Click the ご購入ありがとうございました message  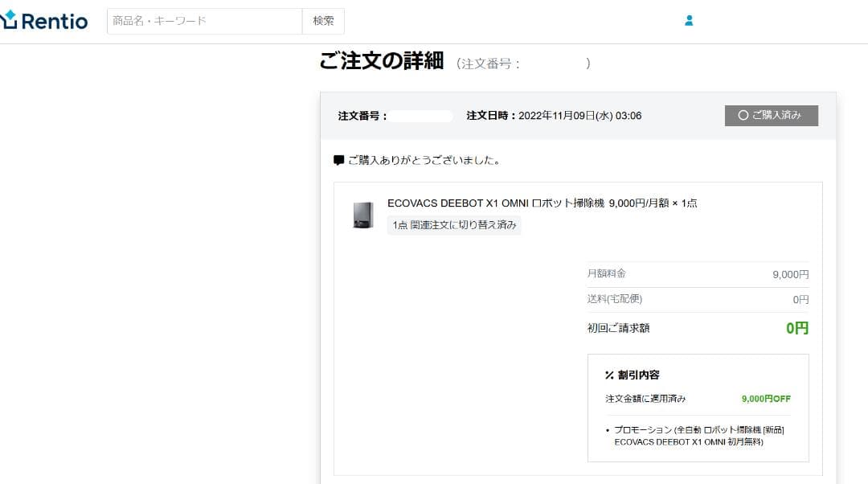(424, 160)
